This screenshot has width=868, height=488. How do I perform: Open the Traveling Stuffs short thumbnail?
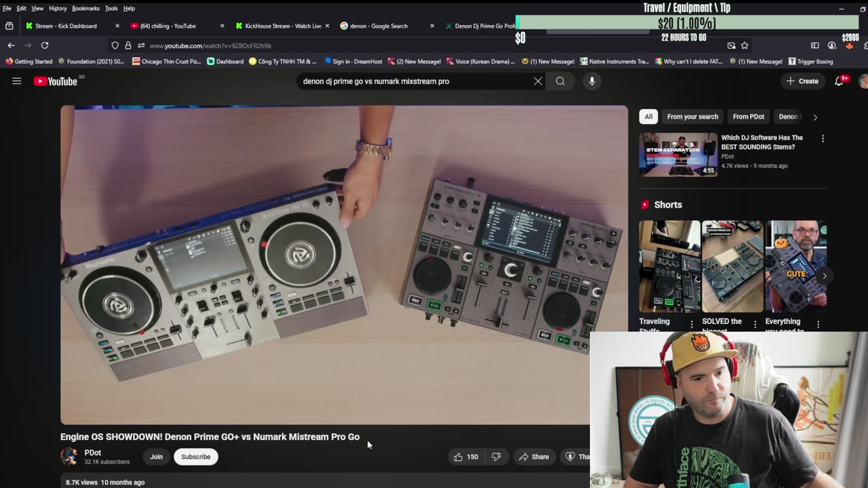click(669, 266)
